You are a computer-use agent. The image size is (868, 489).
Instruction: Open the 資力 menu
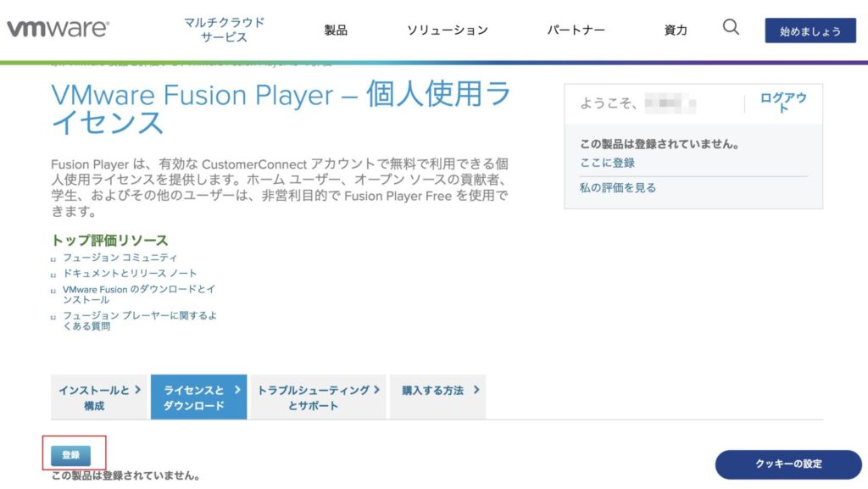[676, 31]
